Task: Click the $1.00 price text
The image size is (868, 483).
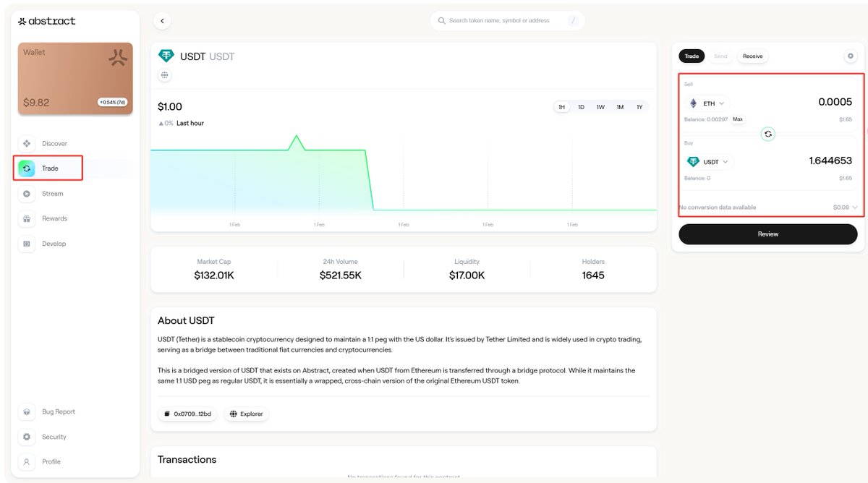Action: tap(170, 107)
